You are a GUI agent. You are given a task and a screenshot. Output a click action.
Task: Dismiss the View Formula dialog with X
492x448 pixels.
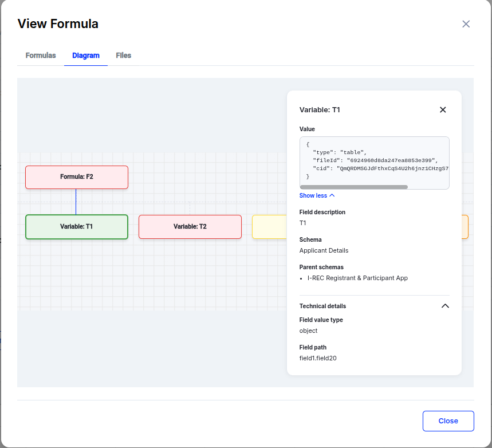click(466, 24)
